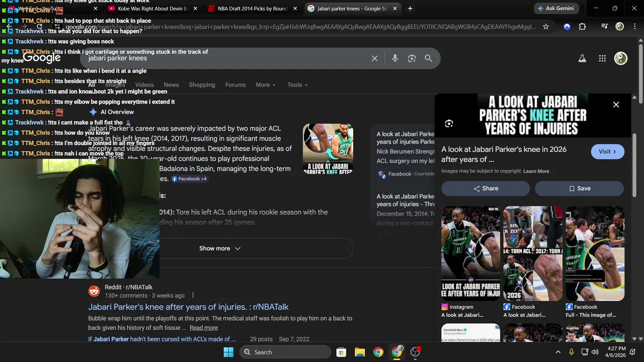Submit search with the magnifier icon
The height and width of the screenshot is (362, 644).
[x=428, y=58]
